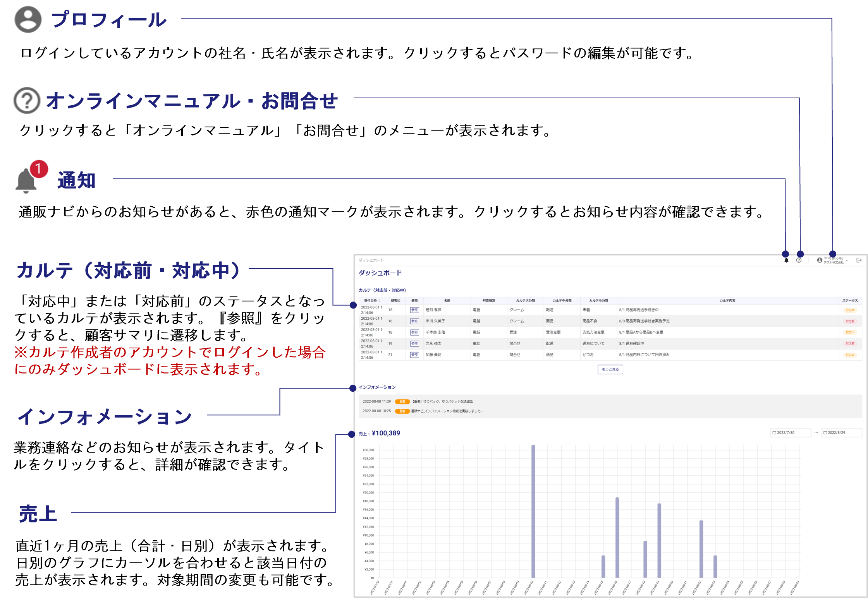The width and height of the screenshot is (868, 598).
Task: Open 参照 for customer ID 18
Action: point(414,332)
